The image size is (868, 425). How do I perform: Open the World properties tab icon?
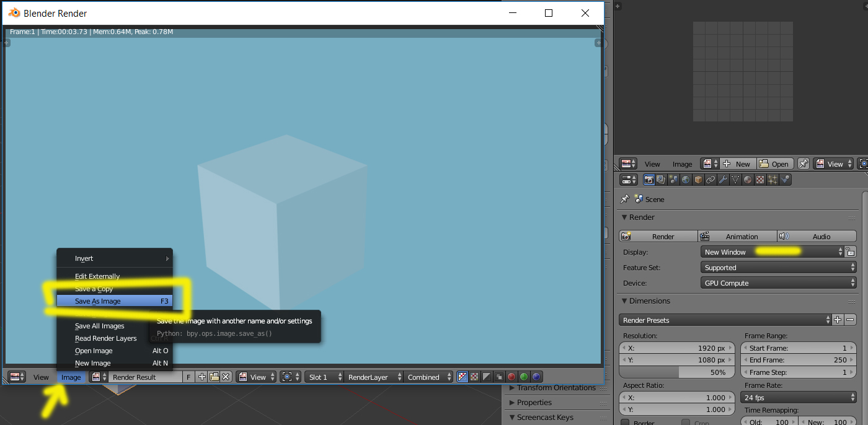click(x=686, y=180)
